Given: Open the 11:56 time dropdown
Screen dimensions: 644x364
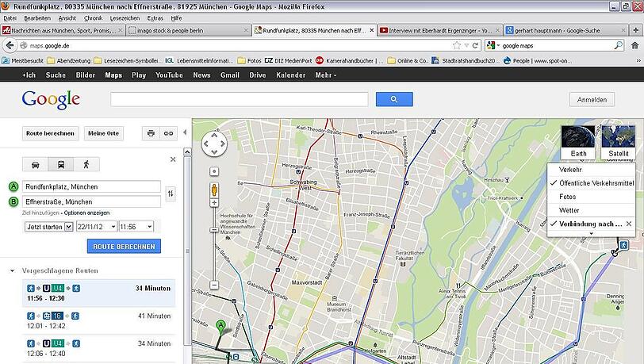Looking at the screenshot, I should click(x=136, y=226).
